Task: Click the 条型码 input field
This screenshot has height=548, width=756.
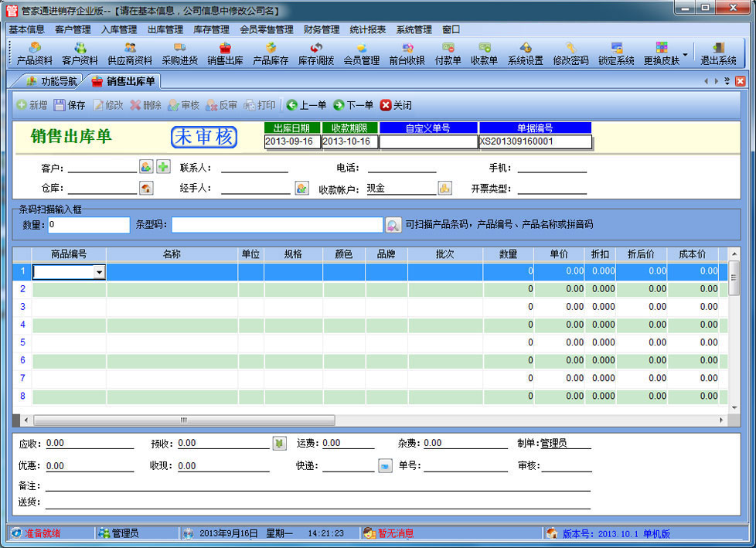Action: click(277, 225)
